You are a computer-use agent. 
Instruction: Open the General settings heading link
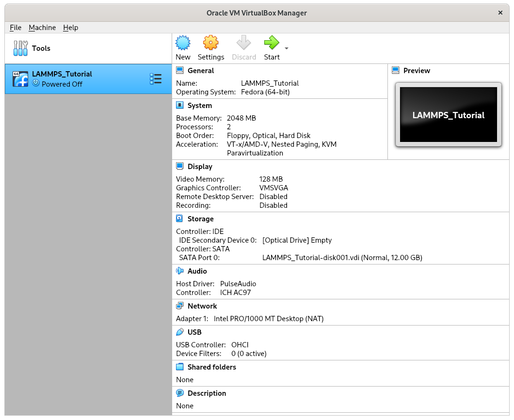tap(201, 71)
